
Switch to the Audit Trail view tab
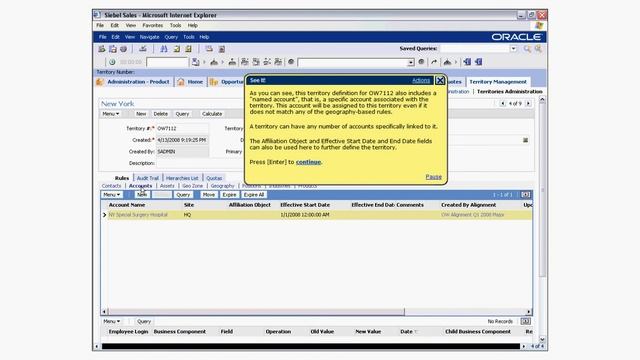tap(148, 178)
